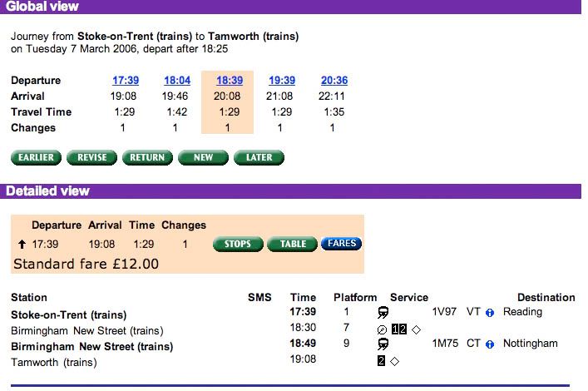This screenshot has width=588, height=391.
Task: Click the up arrow beside 17:39 departure
Action: point(21,245)
